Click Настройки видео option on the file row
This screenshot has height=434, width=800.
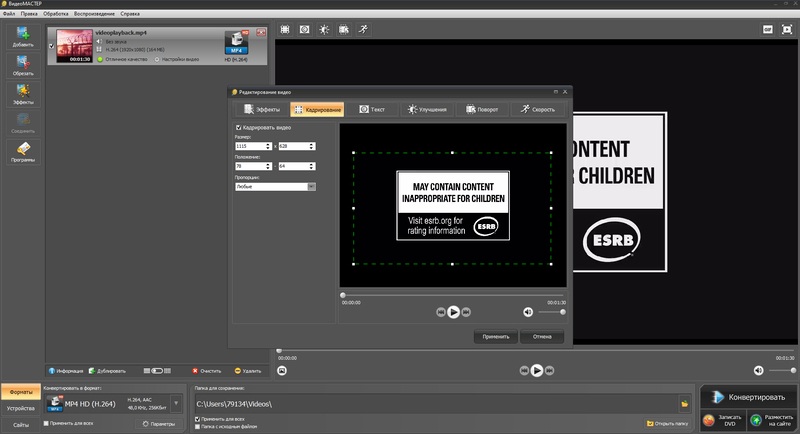coord(177,59)
